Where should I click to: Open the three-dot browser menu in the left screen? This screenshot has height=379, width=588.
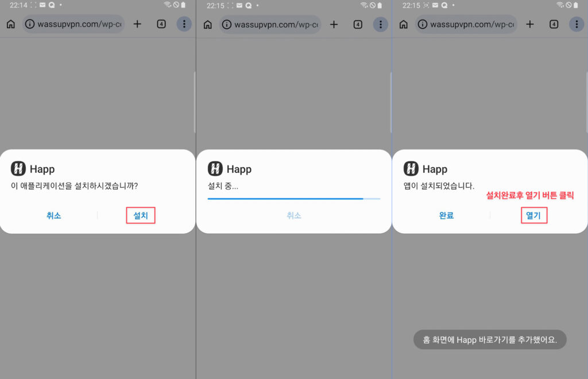pyautogui.click(x=184, y=24)
